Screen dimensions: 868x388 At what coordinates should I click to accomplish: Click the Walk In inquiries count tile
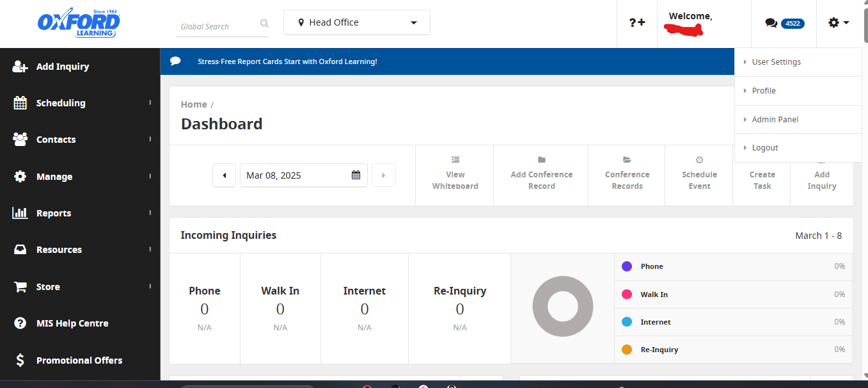coord(280,309)
